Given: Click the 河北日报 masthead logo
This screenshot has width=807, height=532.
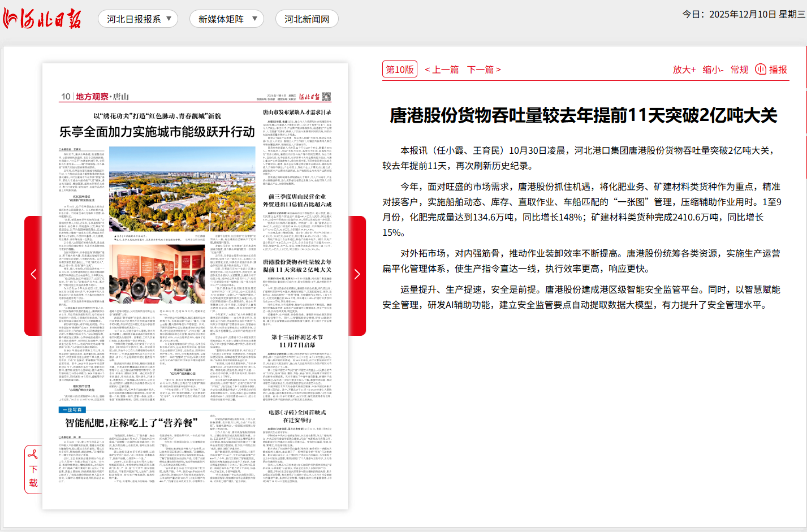Looking at the screenshot, I should tap(41, 18).
